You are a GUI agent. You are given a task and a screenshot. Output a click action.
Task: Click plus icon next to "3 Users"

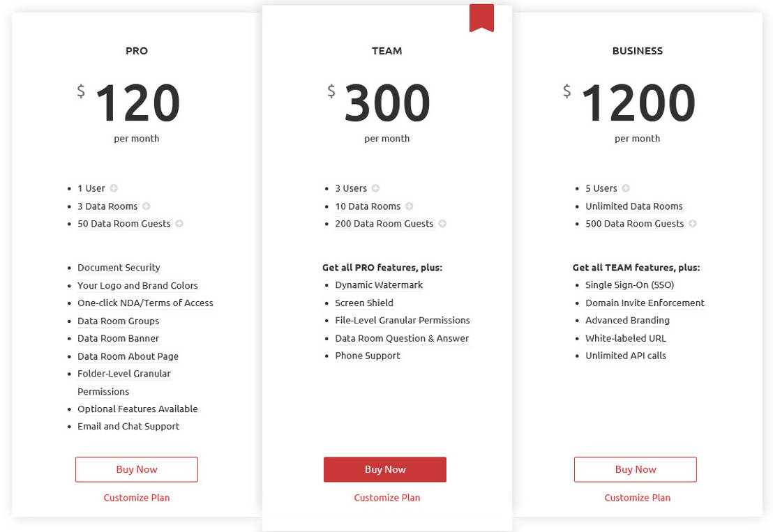point(375,188)
